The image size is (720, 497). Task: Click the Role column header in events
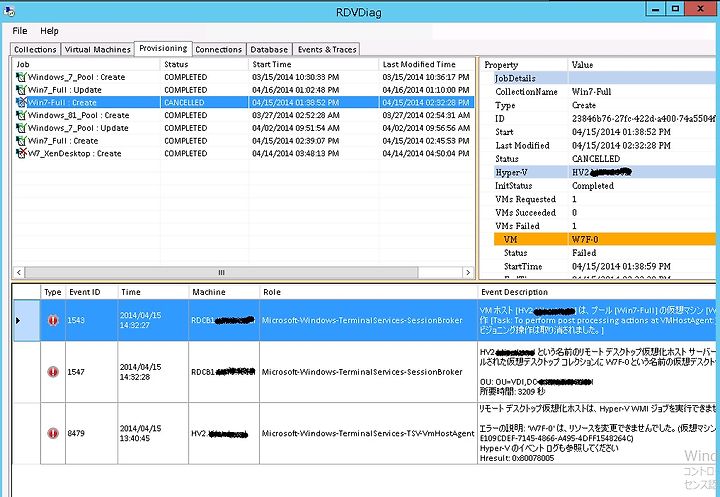pyautogui.click(x=368, y=292)
